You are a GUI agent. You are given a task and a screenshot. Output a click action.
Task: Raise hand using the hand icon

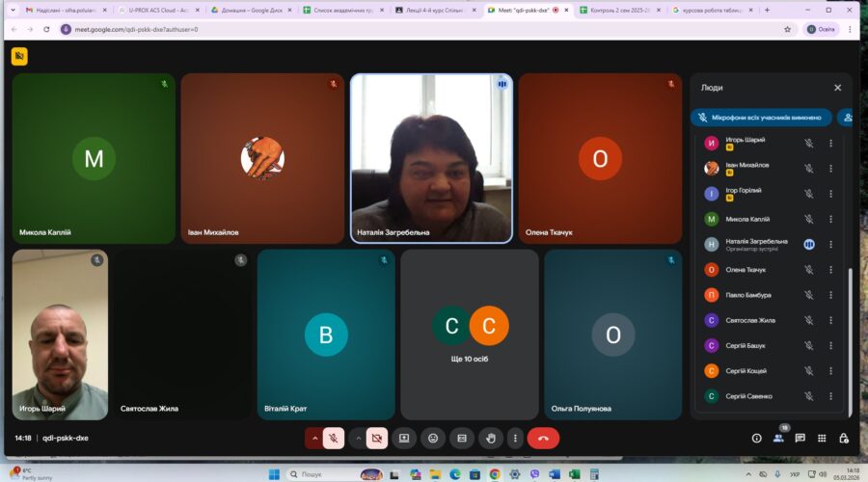coord(490,438)
